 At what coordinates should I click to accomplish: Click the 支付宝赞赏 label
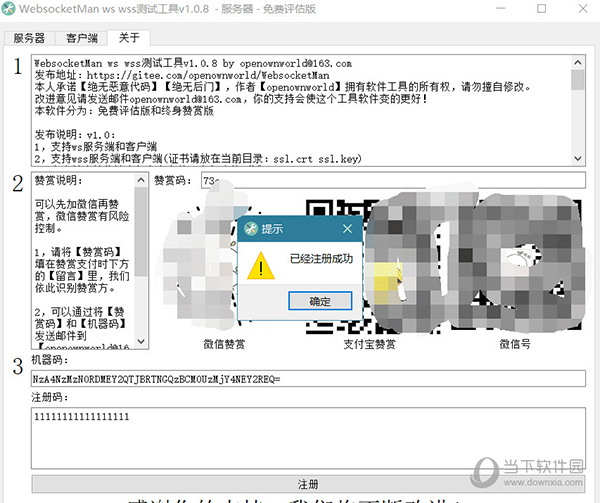[369, 344]
